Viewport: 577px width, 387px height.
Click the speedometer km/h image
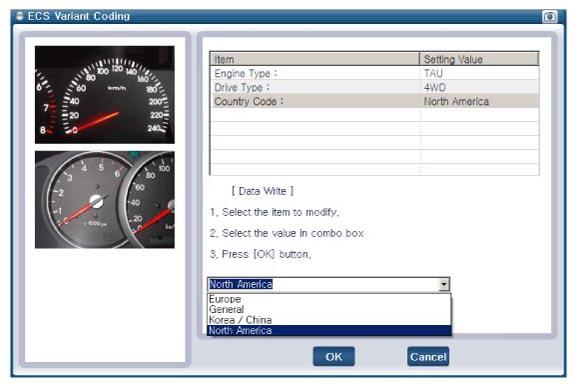(x=105, y=95)
